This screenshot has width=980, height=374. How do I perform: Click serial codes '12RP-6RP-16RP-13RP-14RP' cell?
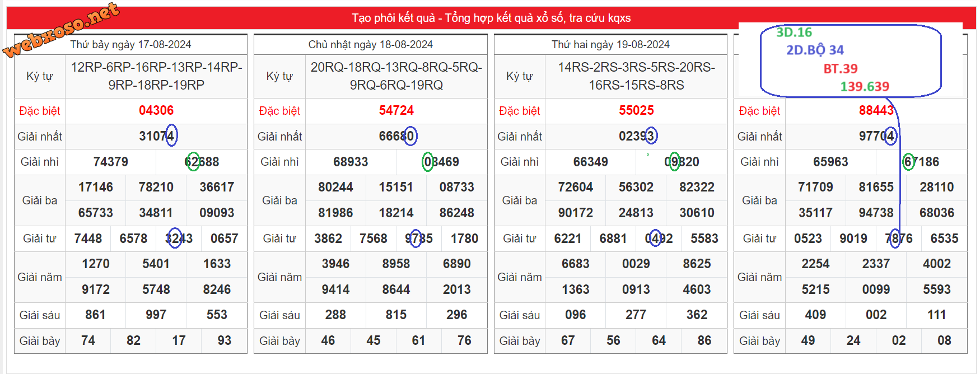tap(156, 76)
